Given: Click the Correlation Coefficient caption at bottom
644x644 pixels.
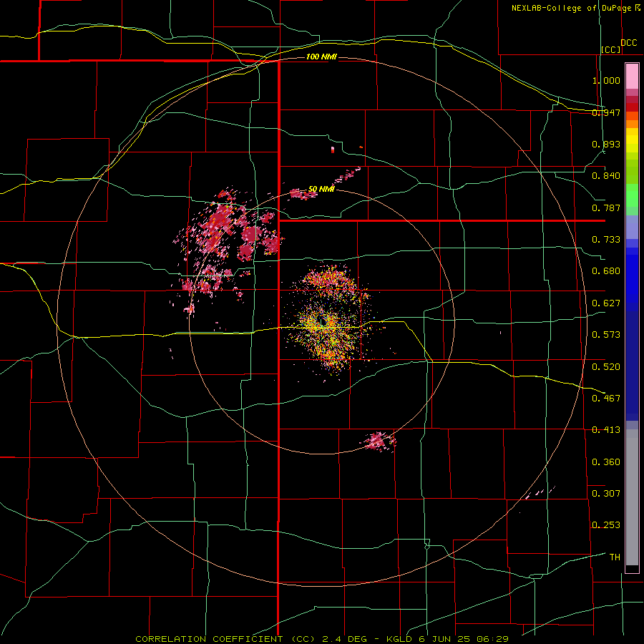Looking at the screenshot, I should [322, 639].
